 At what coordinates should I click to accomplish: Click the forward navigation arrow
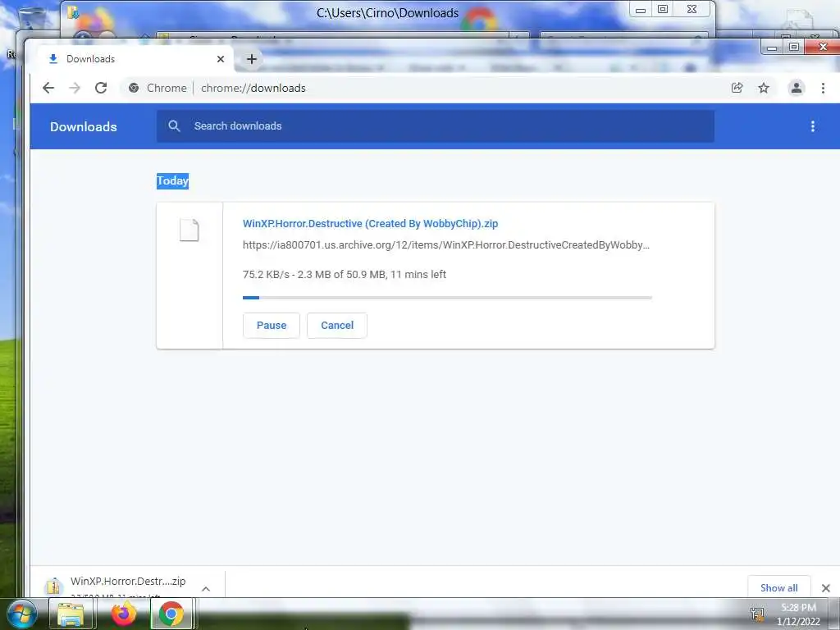[x=75, y=88]
